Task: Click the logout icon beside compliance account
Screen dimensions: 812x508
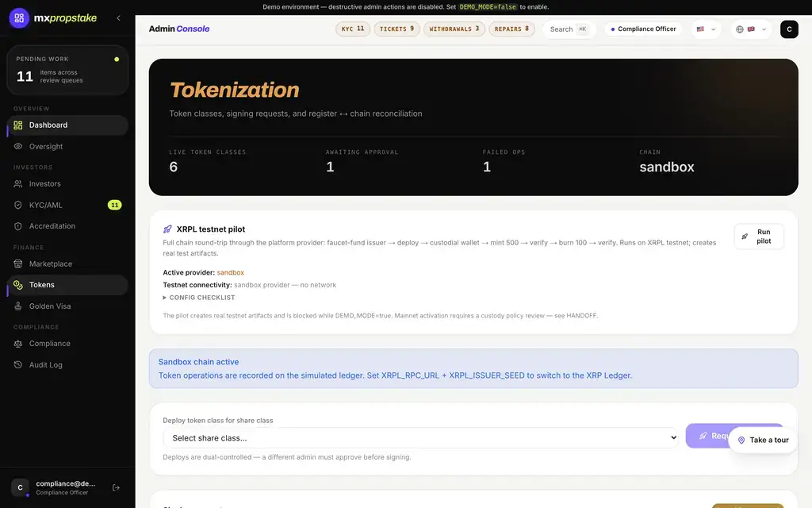Action: pyautogui.click(x=116, y=488)
